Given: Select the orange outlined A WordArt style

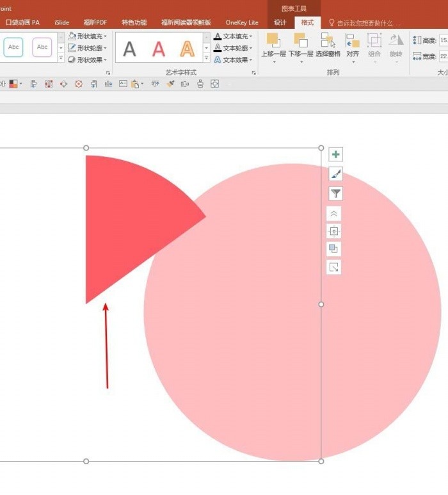Looking at the screenshot, I should point(187,49).
